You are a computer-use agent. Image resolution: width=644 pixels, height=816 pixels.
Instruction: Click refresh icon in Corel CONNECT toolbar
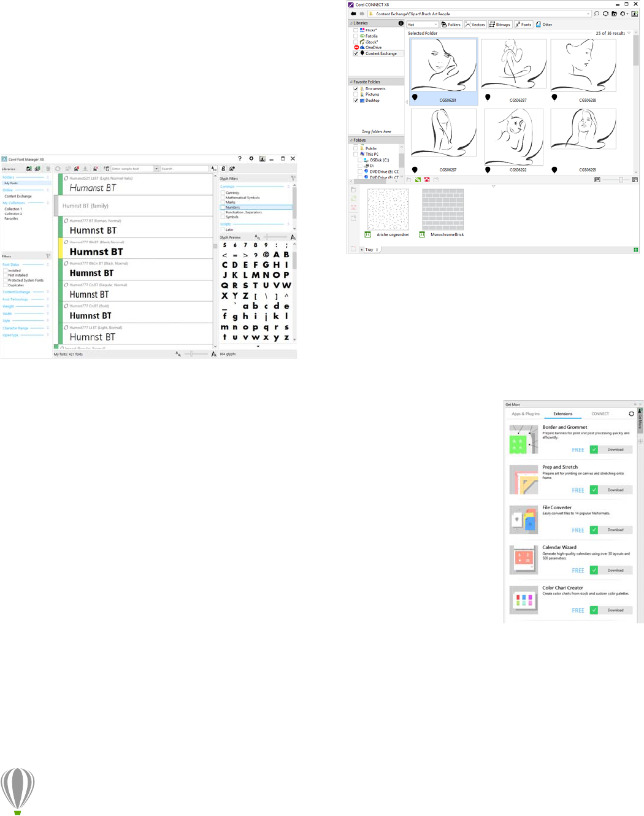(x=605, y=13)
